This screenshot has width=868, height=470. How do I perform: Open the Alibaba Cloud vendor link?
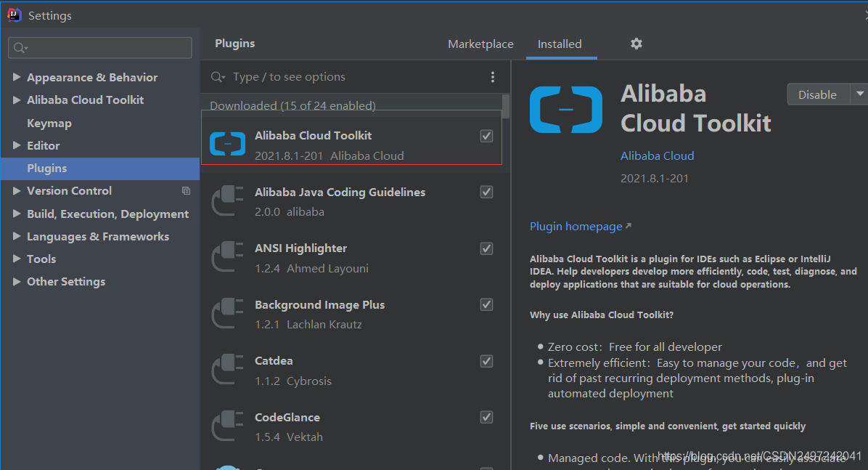point(657,155)
